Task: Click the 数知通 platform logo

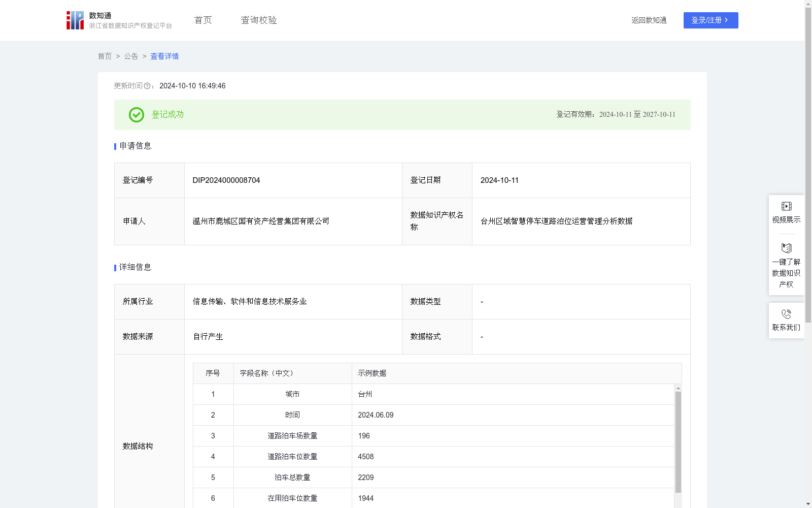Action: [x=119, y=20]
